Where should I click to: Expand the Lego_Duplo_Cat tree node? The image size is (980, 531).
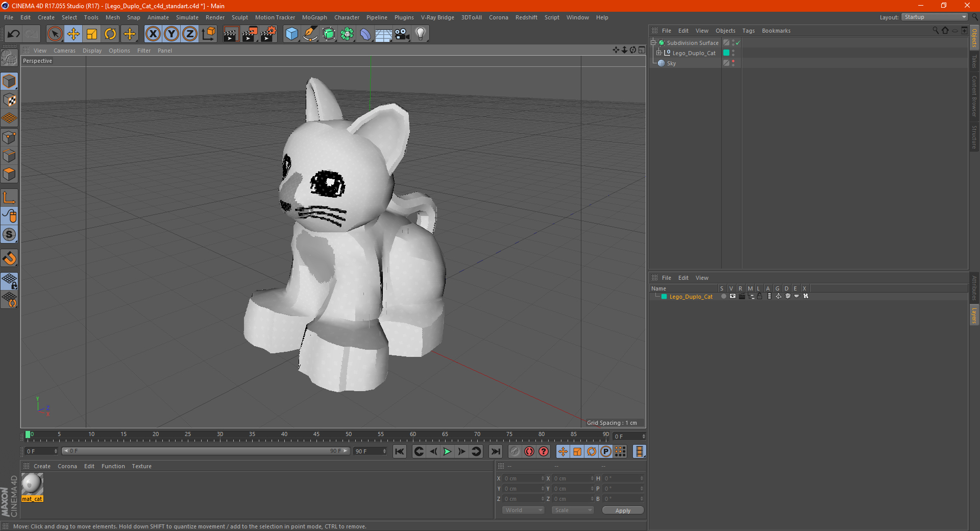point(659,53)
